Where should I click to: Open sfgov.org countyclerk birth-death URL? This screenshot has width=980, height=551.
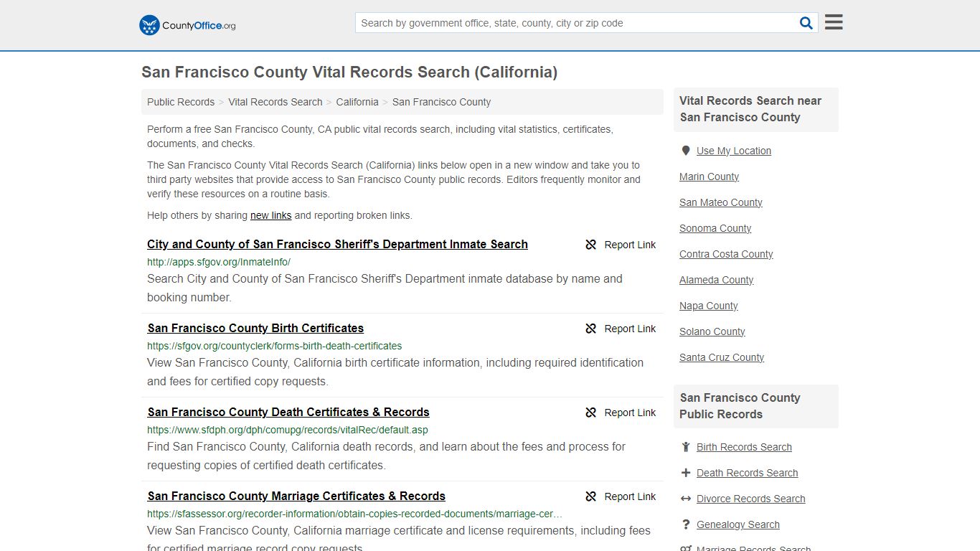click(x=275, y=346)
